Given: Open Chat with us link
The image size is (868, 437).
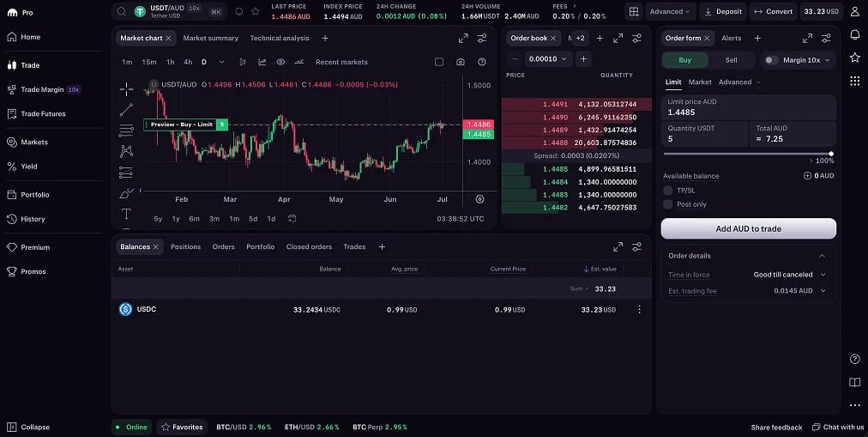Looking at the screenshot, I should pos(838,427).
